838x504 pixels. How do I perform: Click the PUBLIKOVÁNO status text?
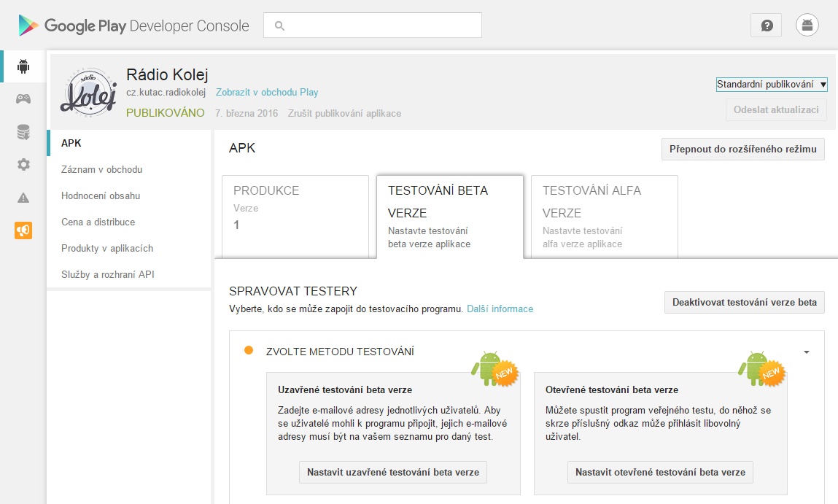[x=165, y=113]
